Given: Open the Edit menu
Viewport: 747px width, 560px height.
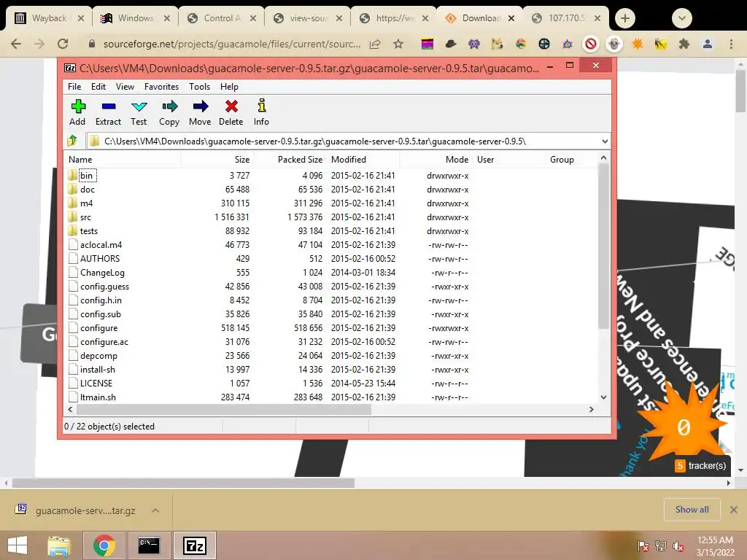Looking at the screenshot, I should point(98,87).
